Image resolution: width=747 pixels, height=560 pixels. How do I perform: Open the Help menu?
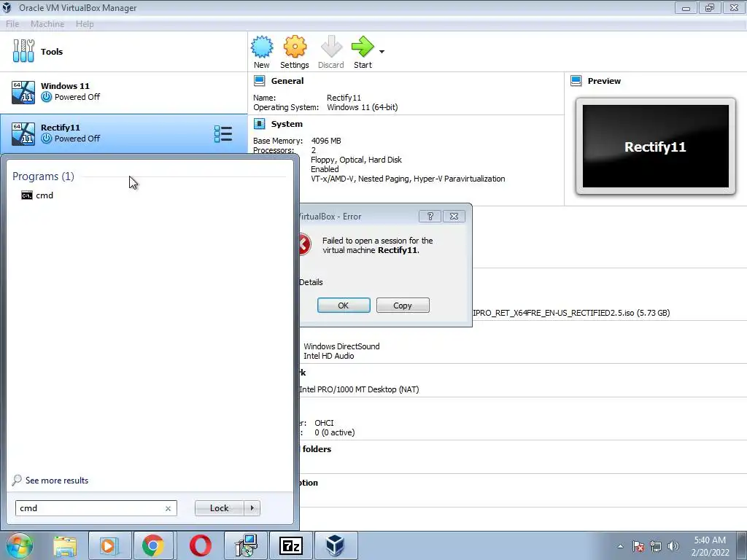pos(85,24)
